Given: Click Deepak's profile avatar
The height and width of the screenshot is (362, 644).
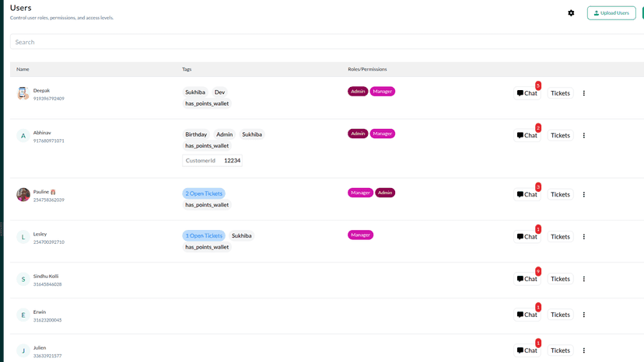Looking at the screenshot, I should tap(23, 93).
